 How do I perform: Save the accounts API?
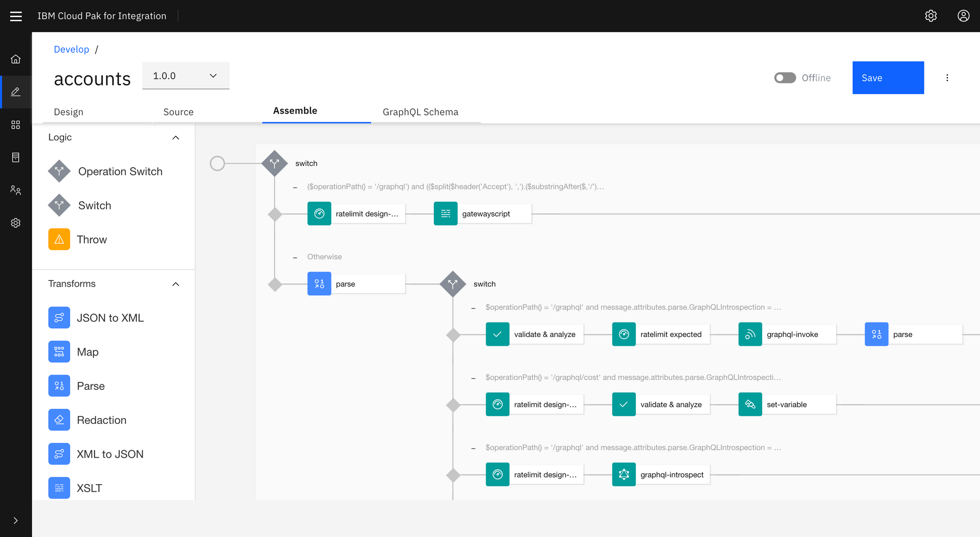888,77
